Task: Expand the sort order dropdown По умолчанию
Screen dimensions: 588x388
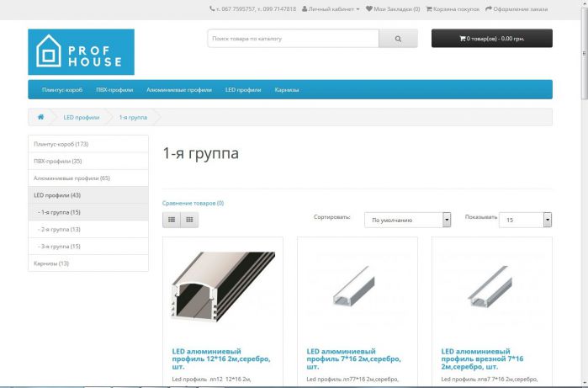Action: [407, 220]
